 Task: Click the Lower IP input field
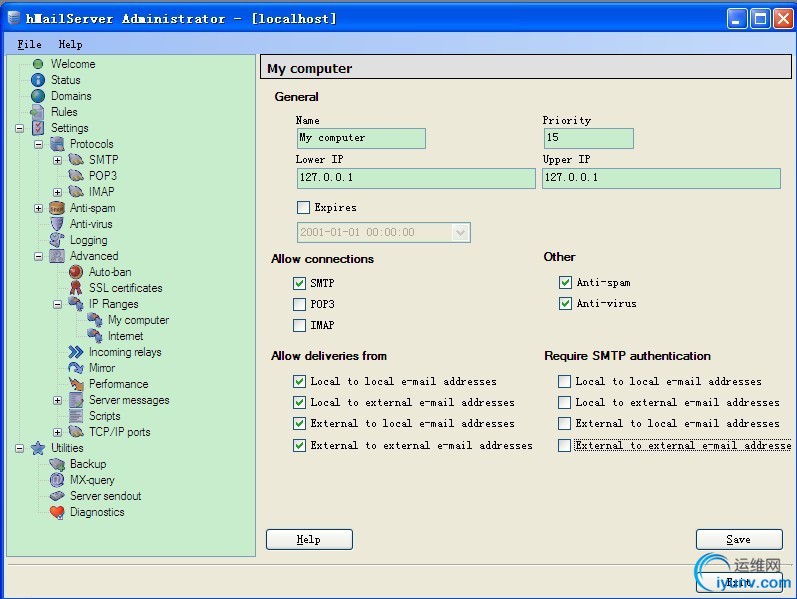point(416,178)
